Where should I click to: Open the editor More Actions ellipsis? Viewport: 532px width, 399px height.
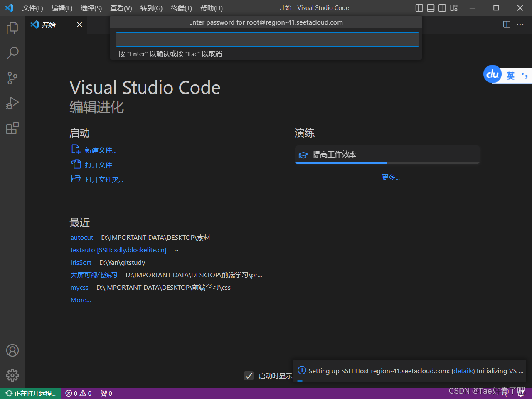(x=520, y=25)
